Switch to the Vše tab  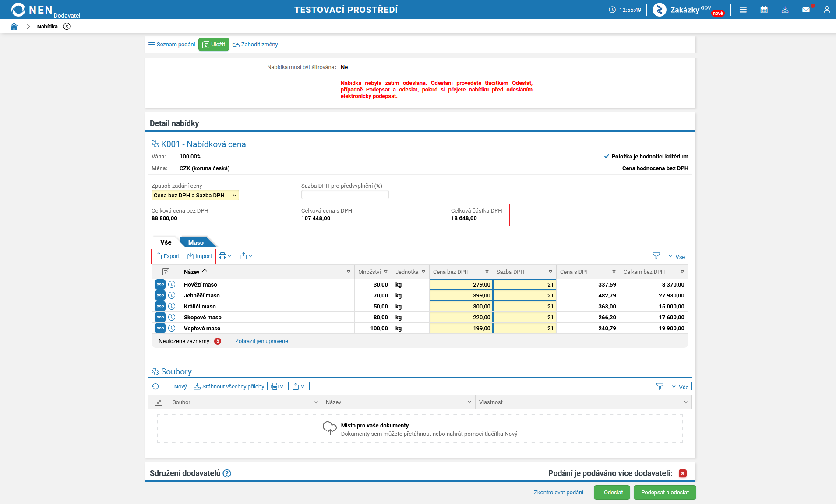point(166,242)
